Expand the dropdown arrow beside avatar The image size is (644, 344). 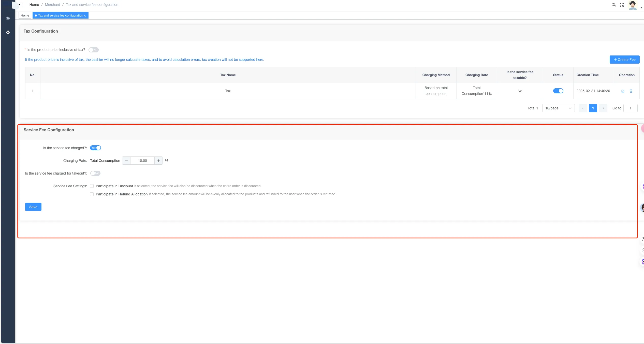click(x=641, y=8)
